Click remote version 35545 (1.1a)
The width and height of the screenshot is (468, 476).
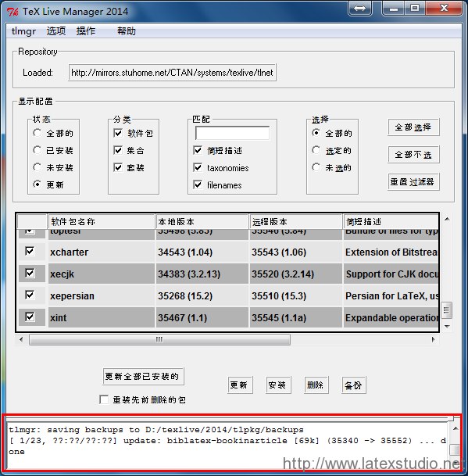279,318
